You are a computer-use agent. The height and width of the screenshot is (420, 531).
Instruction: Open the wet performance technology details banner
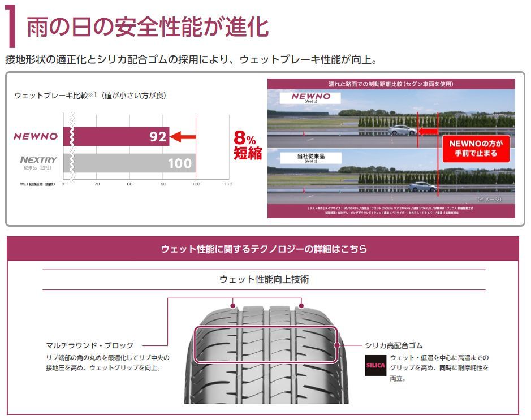[263, 249]
